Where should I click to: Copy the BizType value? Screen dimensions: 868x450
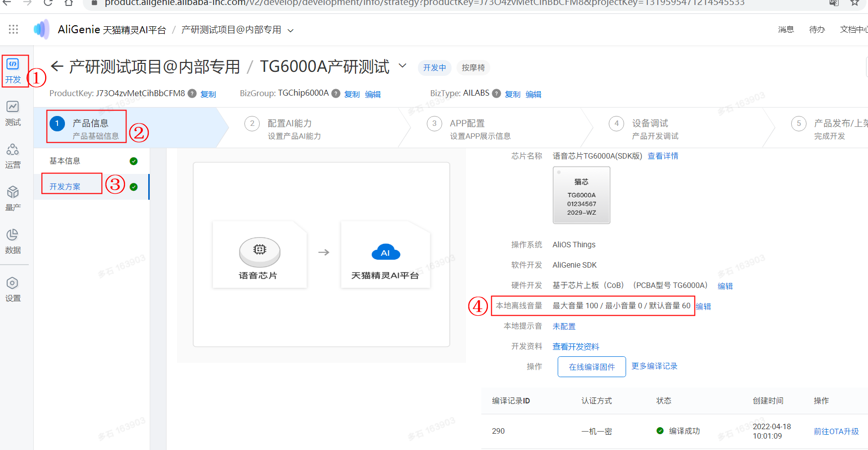513,94
